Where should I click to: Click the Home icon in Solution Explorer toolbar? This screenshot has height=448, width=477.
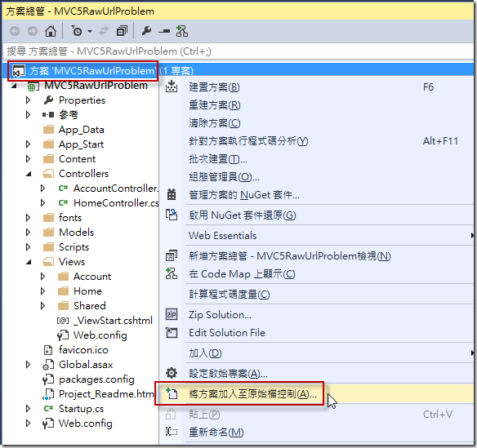51,31
